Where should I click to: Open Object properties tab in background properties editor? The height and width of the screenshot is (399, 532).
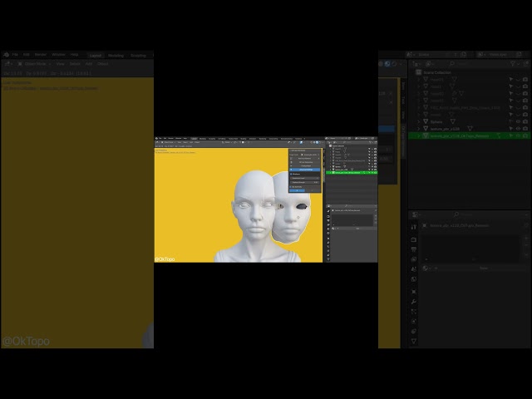point(414,292)
